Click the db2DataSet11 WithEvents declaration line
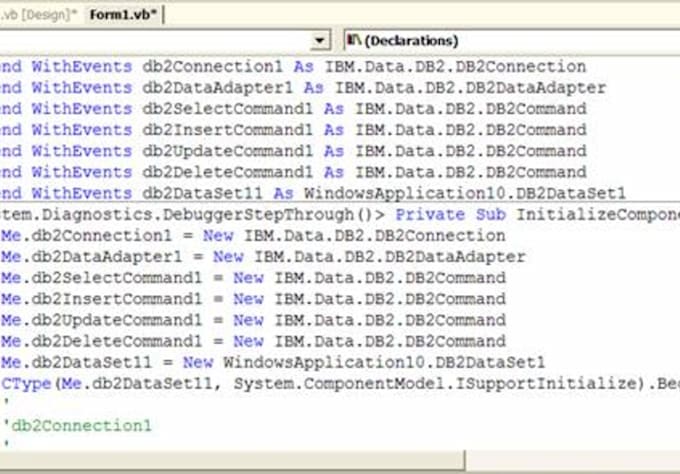The image size is (680, 474). [x=313, y=193]
